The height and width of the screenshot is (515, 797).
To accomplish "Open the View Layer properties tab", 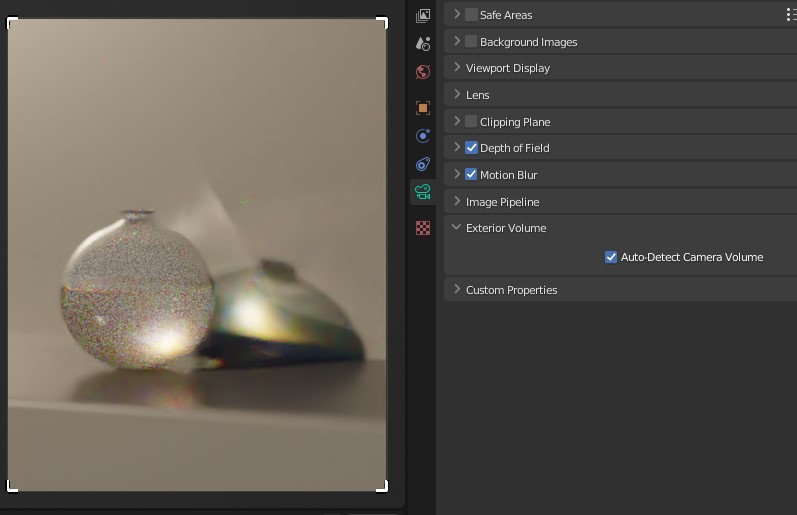I will pos(423,16).
